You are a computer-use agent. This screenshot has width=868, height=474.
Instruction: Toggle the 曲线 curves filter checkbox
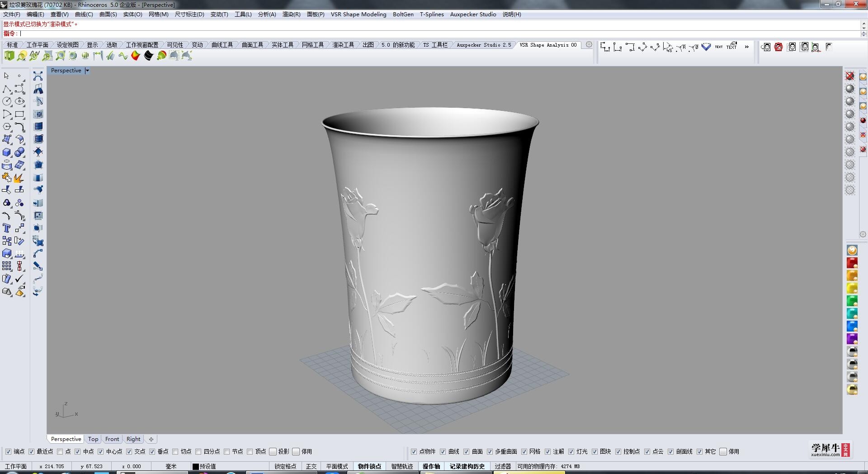pos(443,451)
